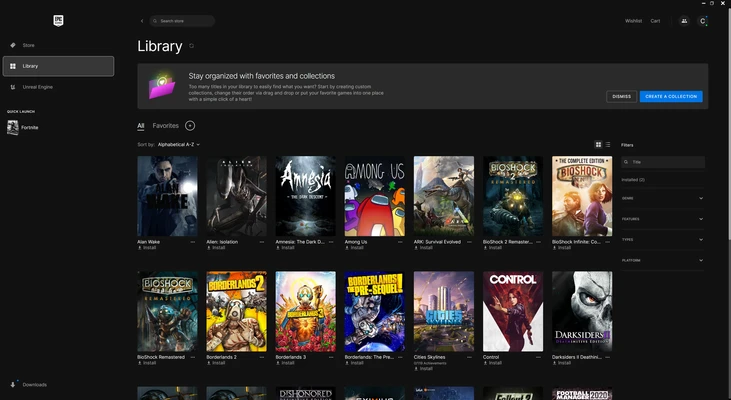The height and width of the screenshot is (400, 731).
Task: Add a new collection with plus icon
Action: [190, 126]
